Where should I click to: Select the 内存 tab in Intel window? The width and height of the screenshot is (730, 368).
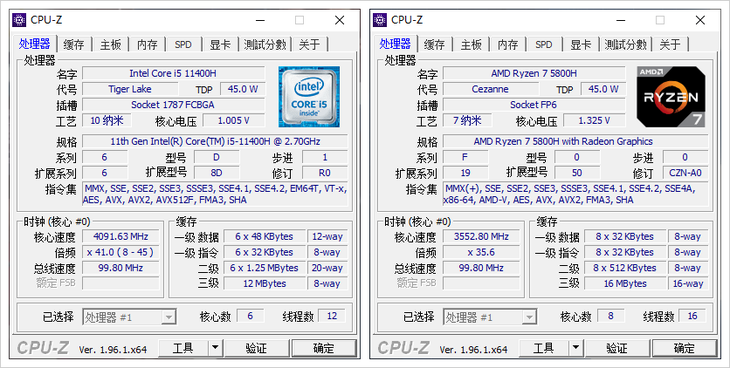coord(147,45)
